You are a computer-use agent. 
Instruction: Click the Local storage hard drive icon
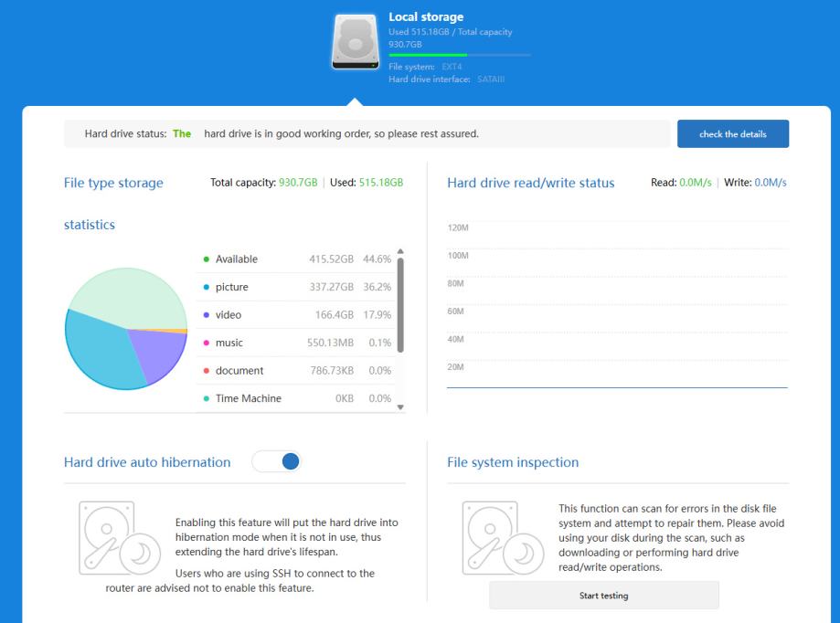(357, 42)
